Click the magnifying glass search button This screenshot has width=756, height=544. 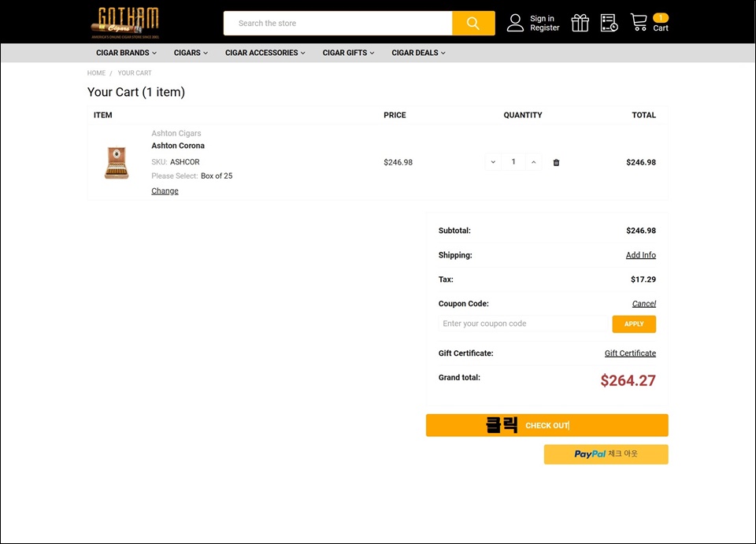pyautogui.click(x=473, y=23)
